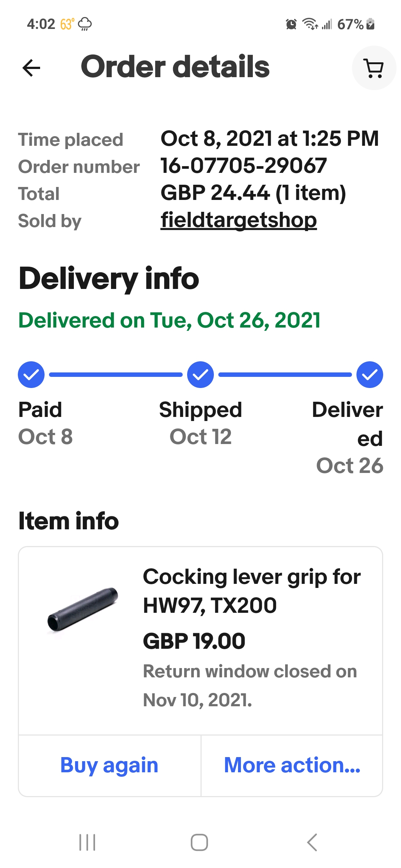Tap the delivered date status text
This screenshot has width=401, height=868.
click(x=169, y=320)
